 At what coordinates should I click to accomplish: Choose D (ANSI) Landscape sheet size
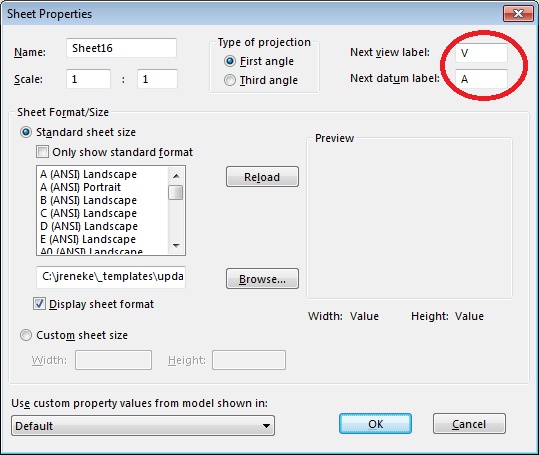[x=89, y=226]
